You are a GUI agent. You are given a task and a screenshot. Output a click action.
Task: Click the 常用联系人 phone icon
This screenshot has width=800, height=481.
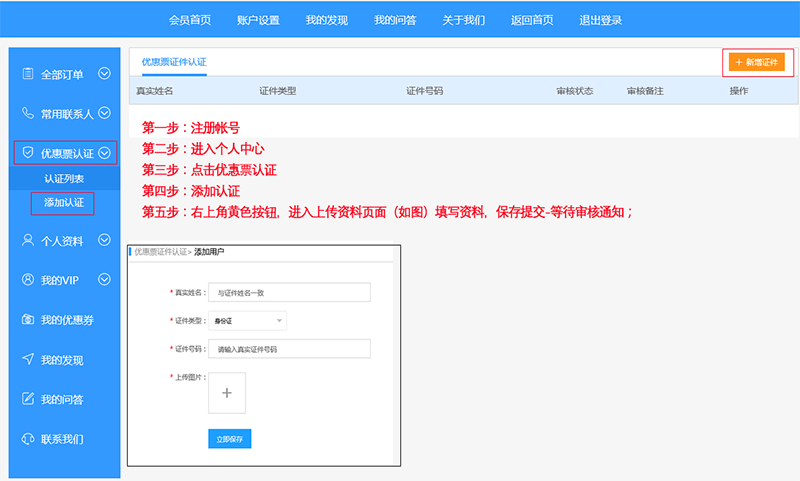(x=28, y=113)
